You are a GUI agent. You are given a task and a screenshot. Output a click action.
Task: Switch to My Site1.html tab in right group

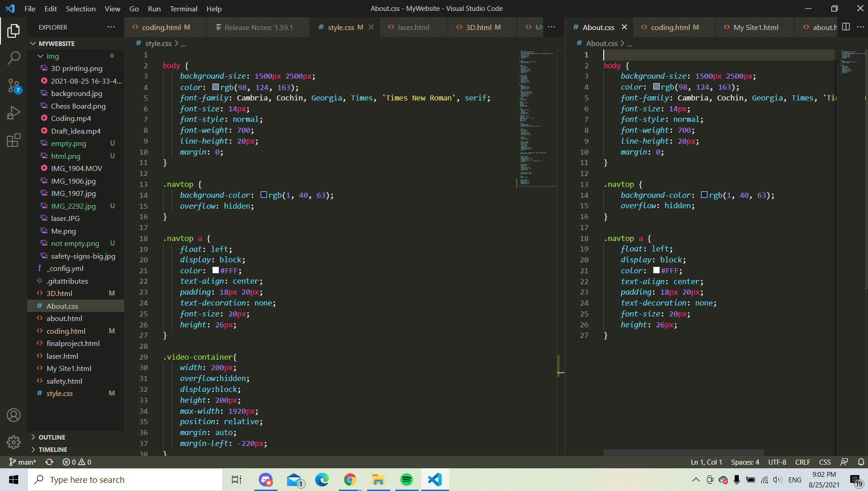[755, 27]
